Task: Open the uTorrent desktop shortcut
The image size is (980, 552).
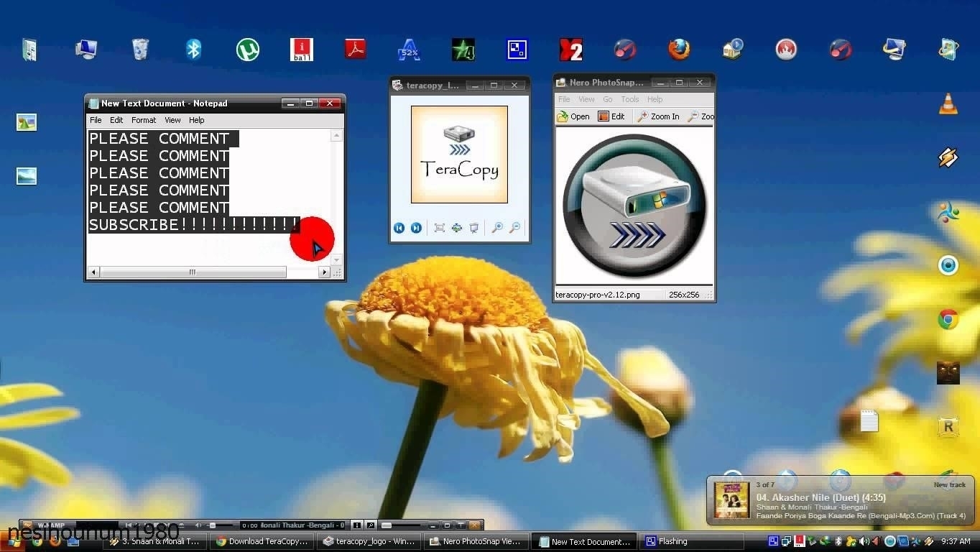Action: coord(248,50)
